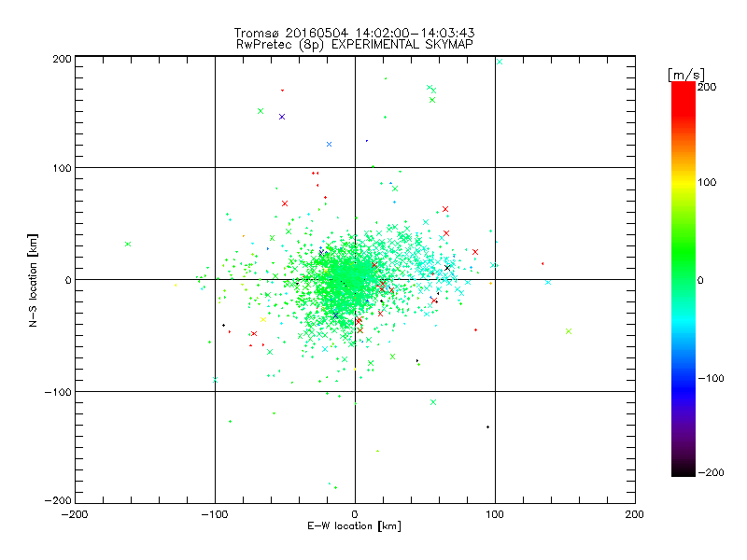The image size is (747, 560).
Task: Click the E-W axis tick label '-100'
Action: [215, 514]
